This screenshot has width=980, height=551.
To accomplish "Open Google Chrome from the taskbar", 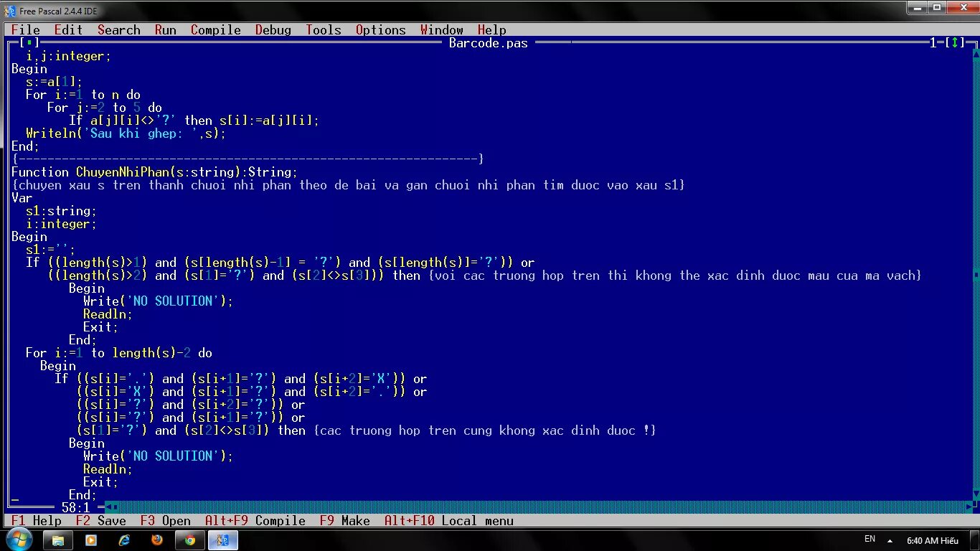I will 190,540.
